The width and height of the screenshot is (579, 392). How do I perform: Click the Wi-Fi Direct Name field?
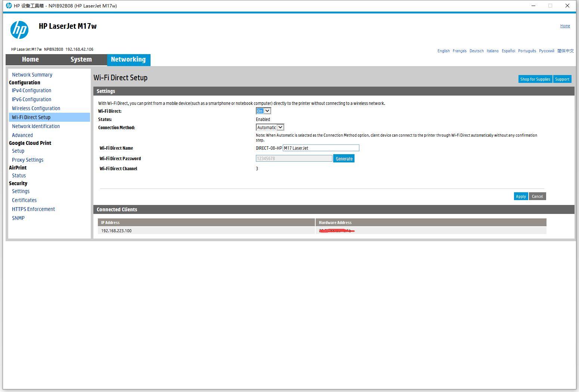pyautogui.click(x=321, y=148)
